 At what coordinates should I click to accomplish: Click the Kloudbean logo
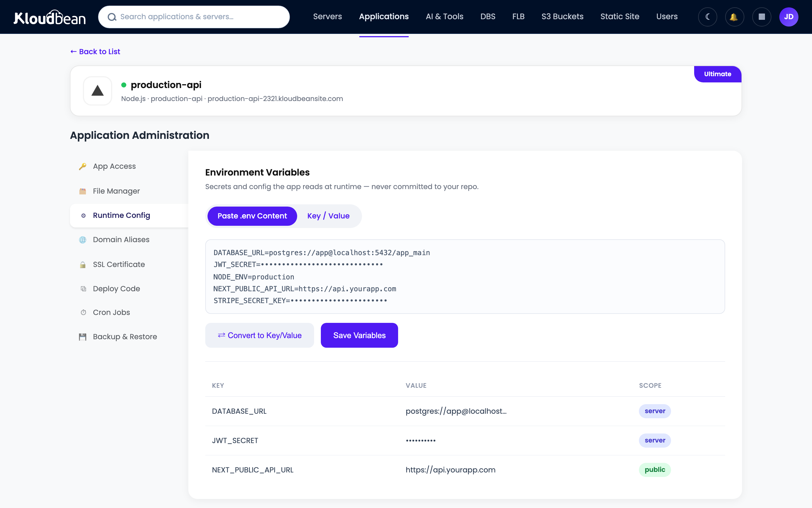tap(50, 17)
